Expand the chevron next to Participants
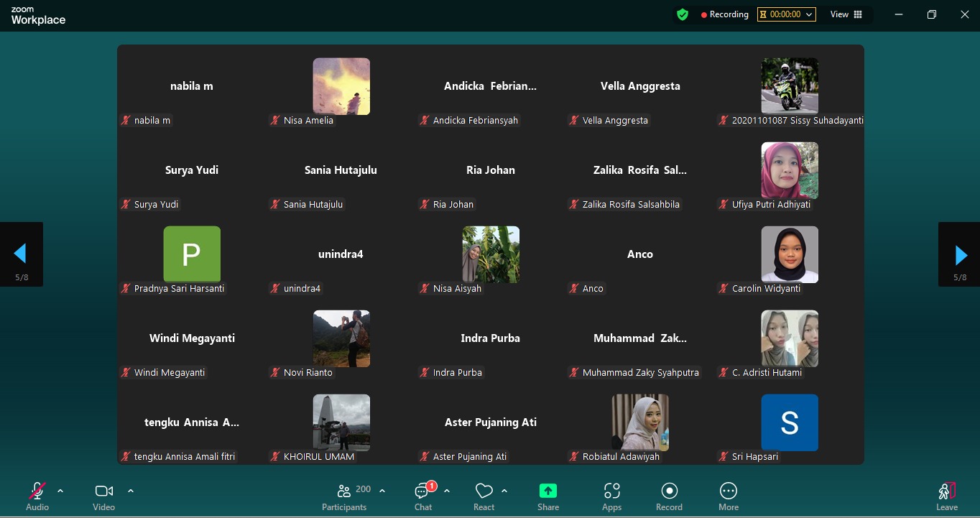This screenshot has width=980, height=518. click(382, 491)
